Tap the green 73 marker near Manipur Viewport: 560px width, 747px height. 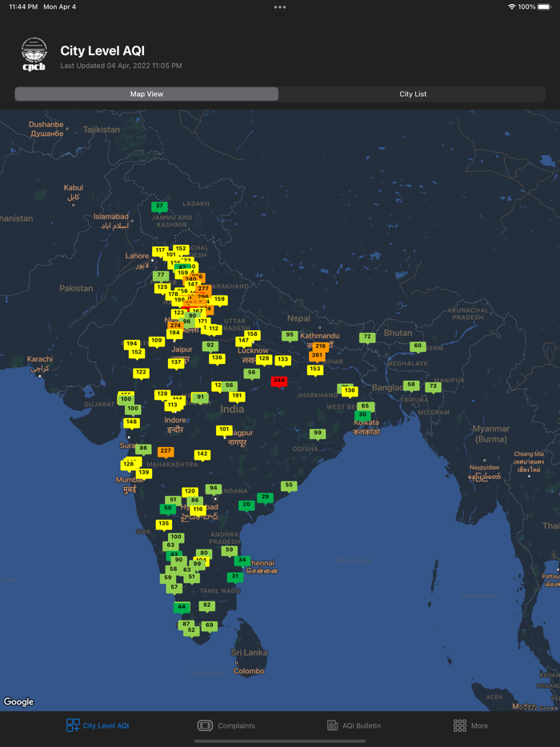[433, 387]
